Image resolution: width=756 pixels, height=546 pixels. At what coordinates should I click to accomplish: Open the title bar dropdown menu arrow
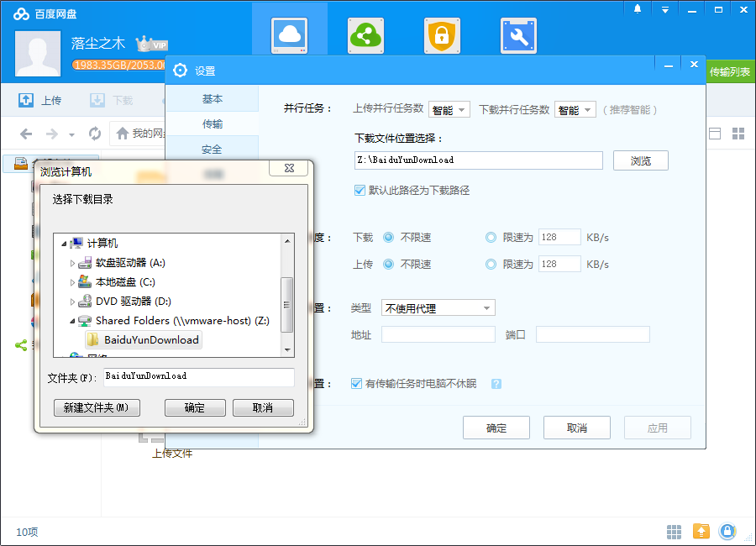point(665,9)
